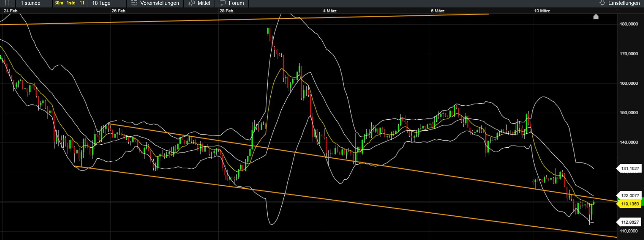644x240 pixels.
Task: Select the 131,1527 upper band price label
Action: [x=630, y=169]
